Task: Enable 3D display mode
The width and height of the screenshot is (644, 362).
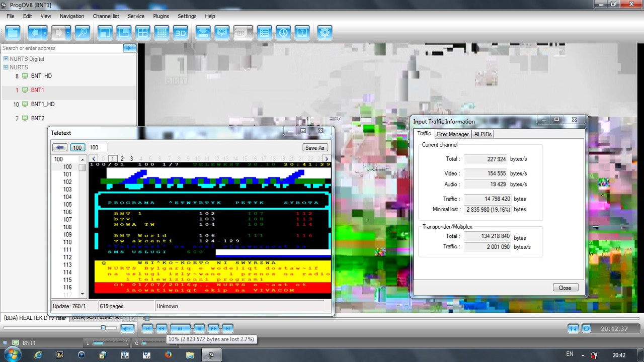Action: click(181, 33)
